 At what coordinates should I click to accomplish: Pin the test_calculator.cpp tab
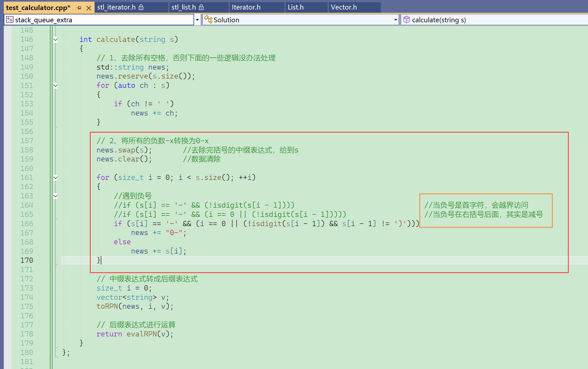pyautogui.click(x=79, y=8)
